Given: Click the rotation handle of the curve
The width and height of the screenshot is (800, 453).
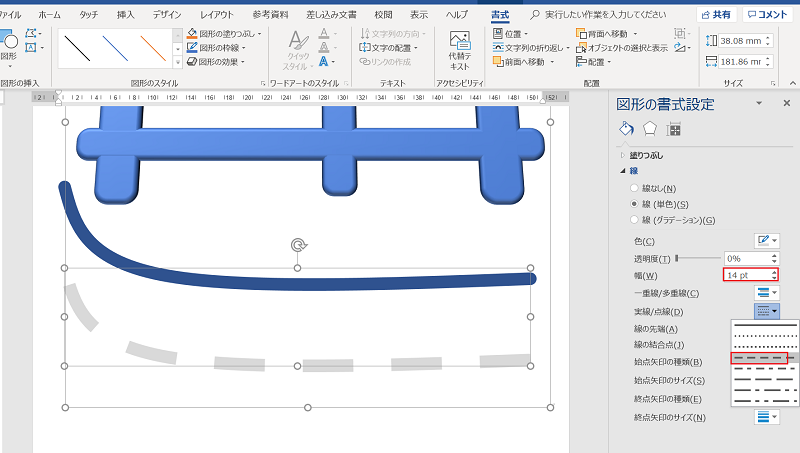Looking at the screenshot, I should 297,245.
